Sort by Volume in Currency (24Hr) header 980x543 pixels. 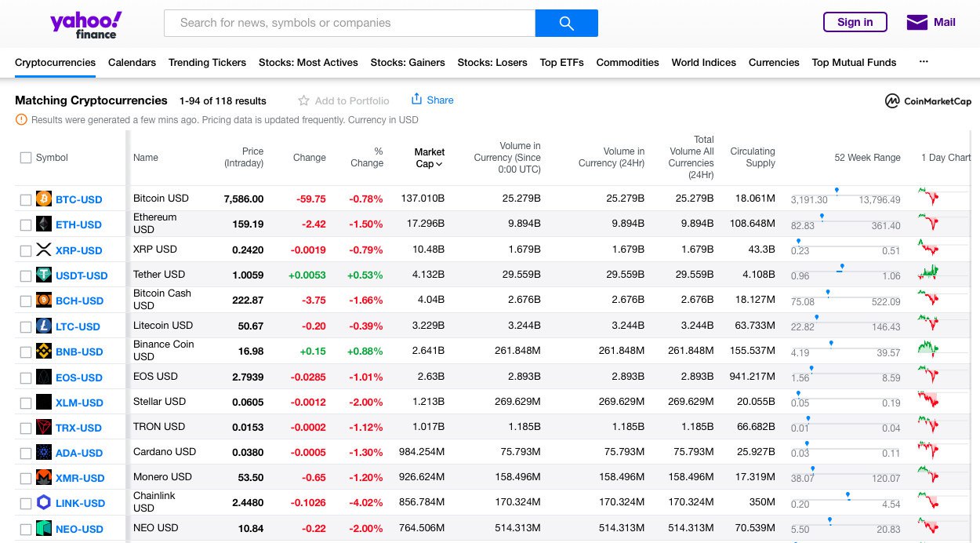612,158
